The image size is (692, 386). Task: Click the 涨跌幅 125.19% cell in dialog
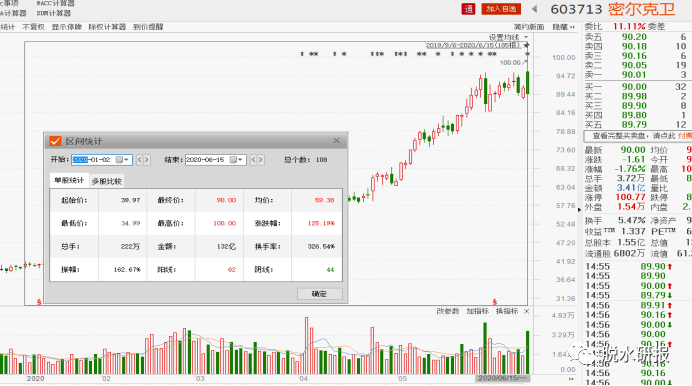coord(321,223)
